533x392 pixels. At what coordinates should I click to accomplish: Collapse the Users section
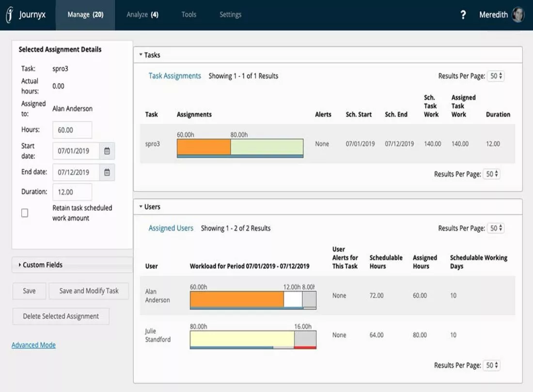141,206
